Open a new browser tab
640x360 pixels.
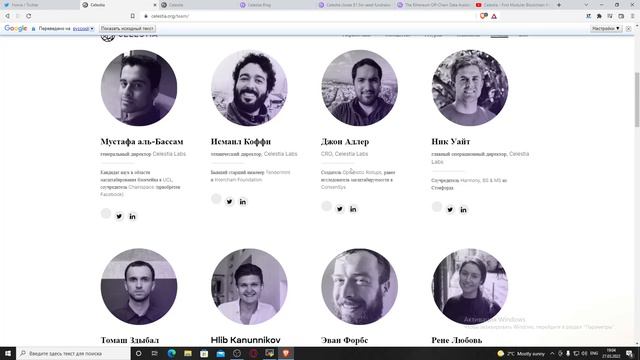click(x=559, y=5)
